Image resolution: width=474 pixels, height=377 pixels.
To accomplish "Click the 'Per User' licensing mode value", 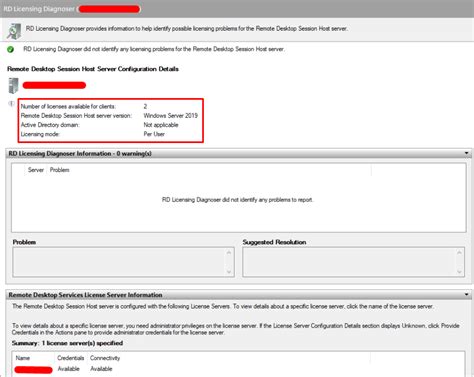I will (x=154, y=134).
